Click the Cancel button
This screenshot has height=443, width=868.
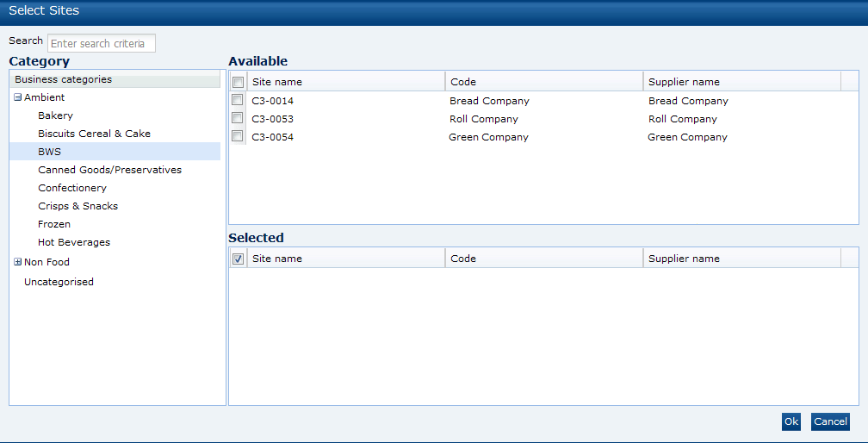coord(830,421)
